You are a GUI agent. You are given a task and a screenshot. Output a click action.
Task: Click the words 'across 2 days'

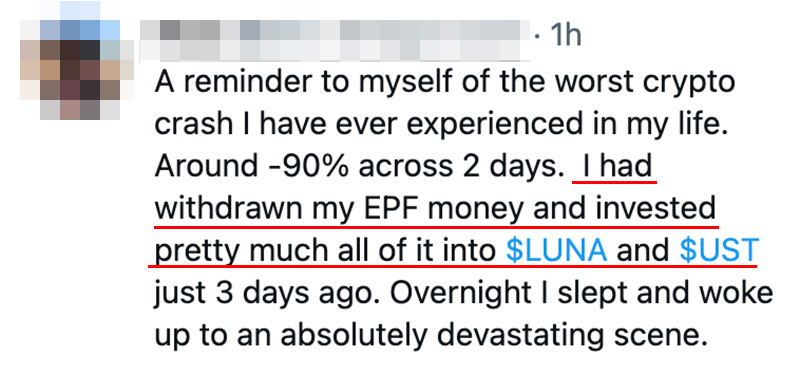458,166
